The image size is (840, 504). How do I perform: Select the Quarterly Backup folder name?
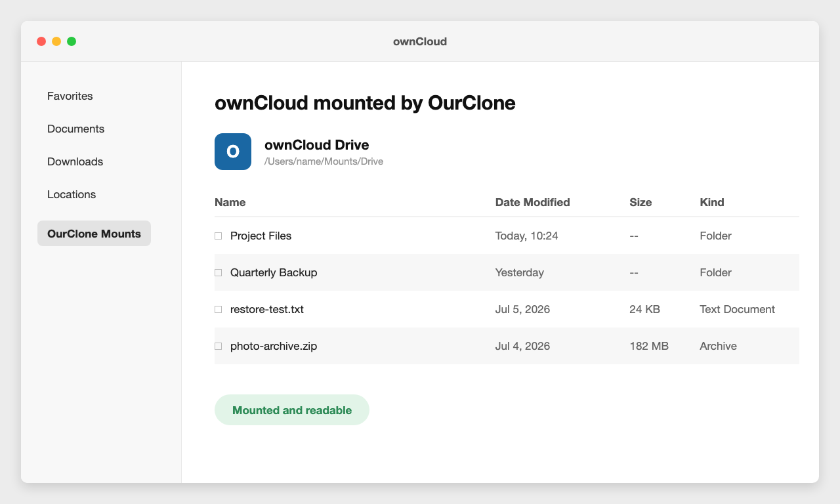(274, 272)
